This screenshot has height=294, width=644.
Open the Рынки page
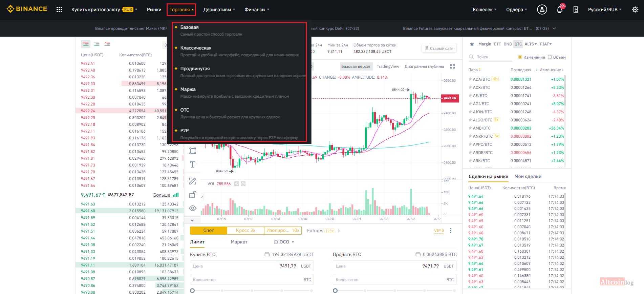pos(154,9)
